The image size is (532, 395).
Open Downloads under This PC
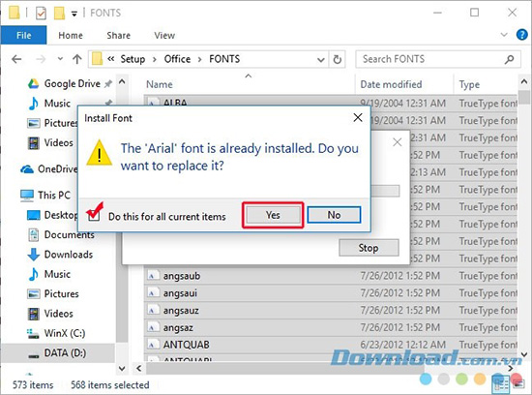tap(69, 255)
